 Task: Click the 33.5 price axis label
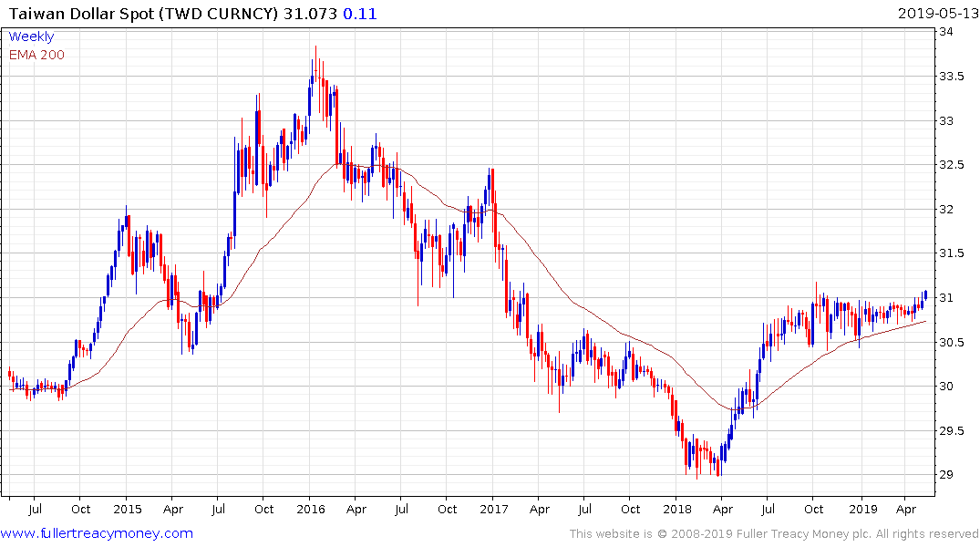pos(951,77)
